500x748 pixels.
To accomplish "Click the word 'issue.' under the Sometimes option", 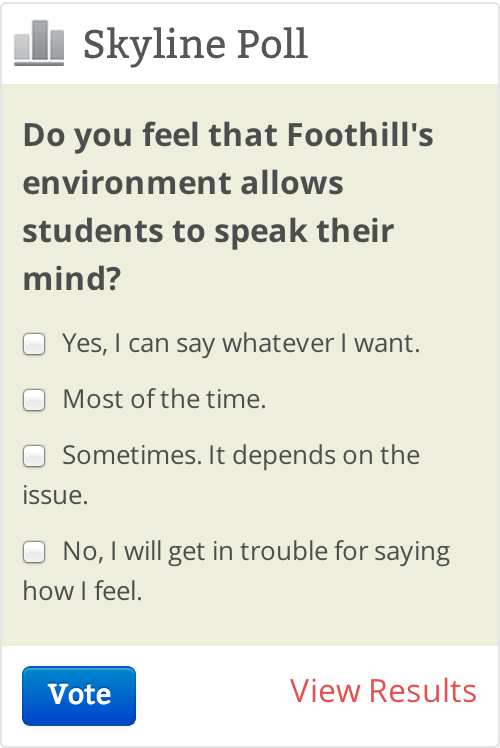I will (55, 495).
